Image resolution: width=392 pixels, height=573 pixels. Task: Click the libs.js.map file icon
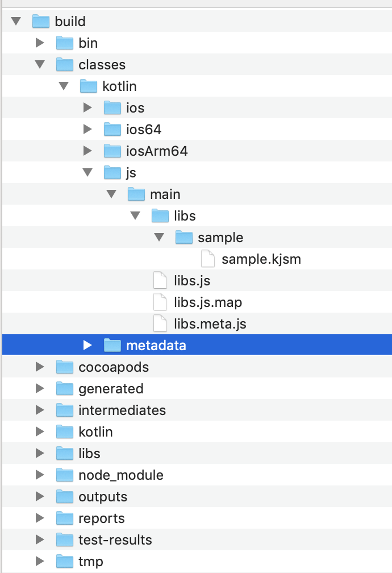160,302
